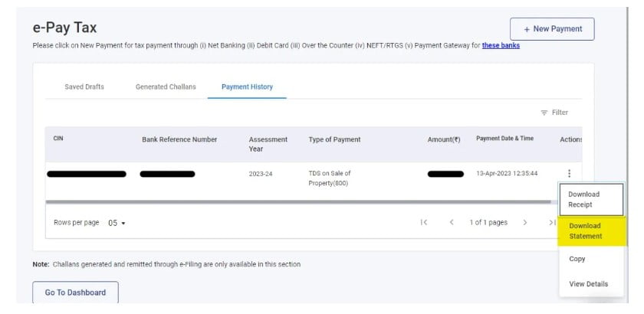Click the Assessment Year column header
Screen dimensions: 644x314
point(268,144)
